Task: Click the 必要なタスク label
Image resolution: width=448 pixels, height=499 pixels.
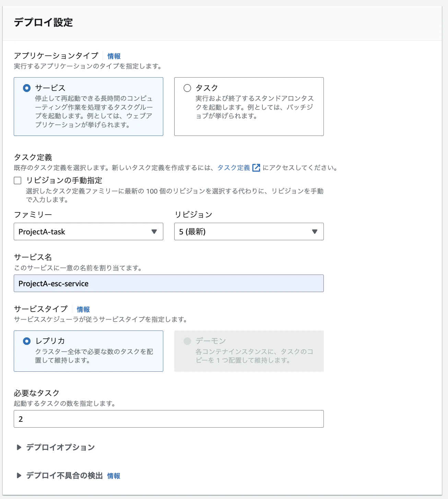Action: coord(37,393)
